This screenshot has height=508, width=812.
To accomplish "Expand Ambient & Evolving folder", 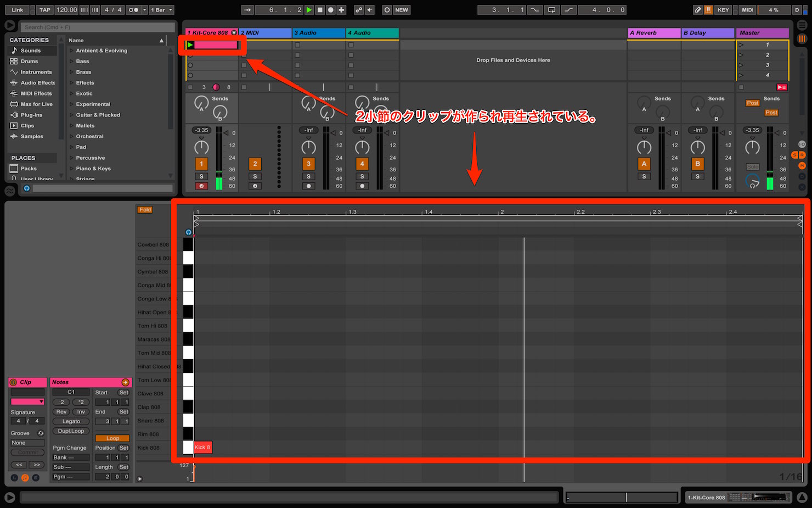I will 71,51.
